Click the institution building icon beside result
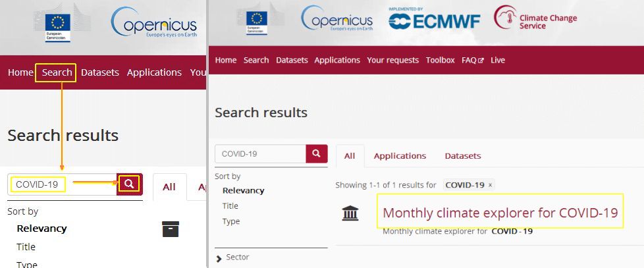The height and width of the screenshot is (268, 644). [x=350, y=213]
